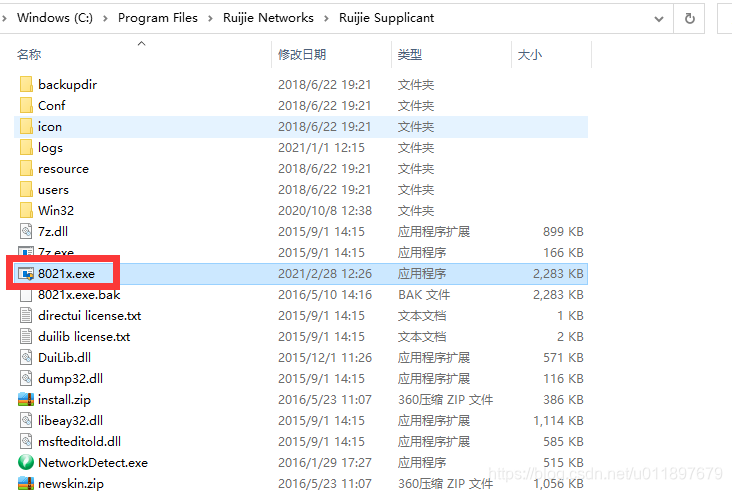Click the logs folder name

[50, 148]
